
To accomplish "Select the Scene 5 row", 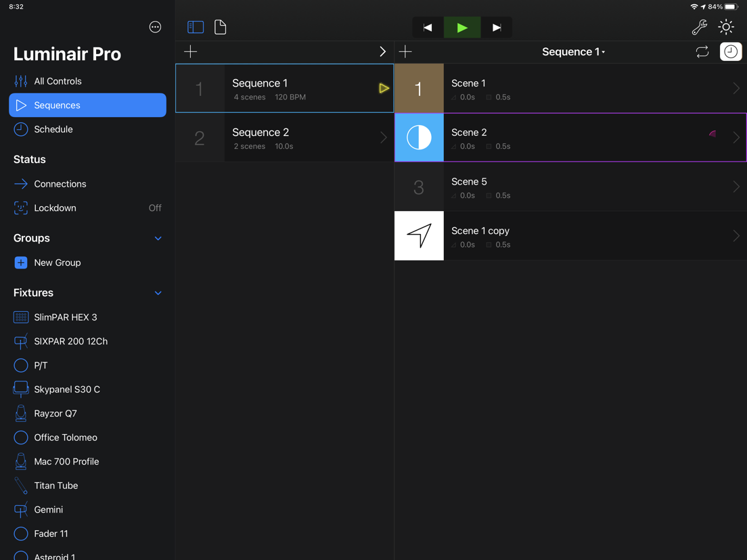I will point(570,187).
